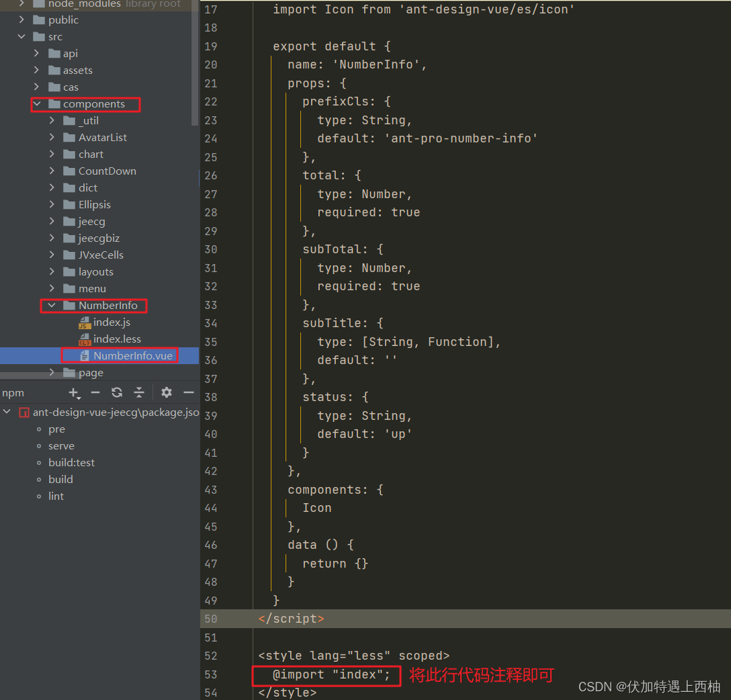
Task: Click the index.less file icon
Action: point(85,339)
